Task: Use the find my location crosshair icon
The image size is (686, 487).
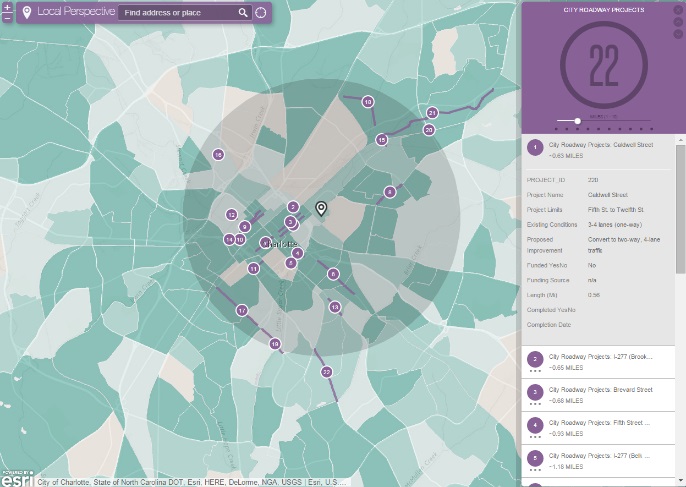Action: click(261, 13)
